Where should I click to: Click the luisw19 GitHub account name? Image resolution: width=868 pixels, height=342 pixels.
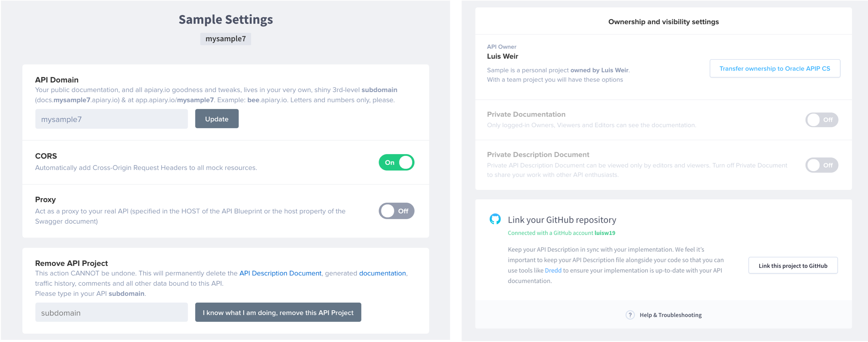[604, 233]
